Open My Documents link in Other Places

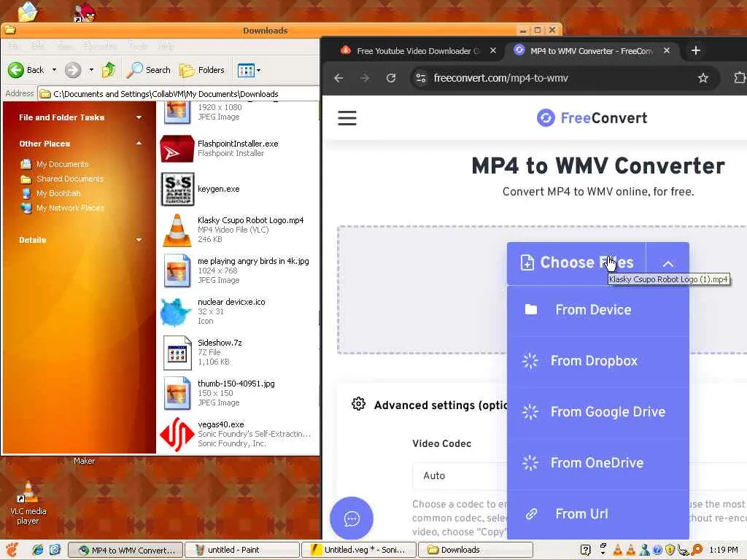point(63,164)
